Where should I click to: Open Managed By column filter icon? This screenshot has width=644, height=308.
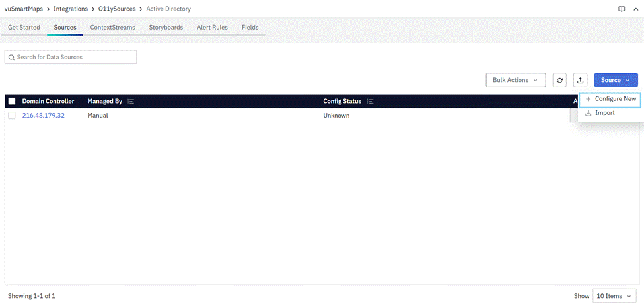click(x=131, y=102)
